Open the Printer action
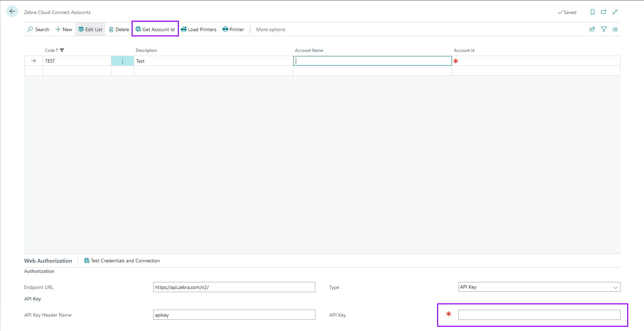 tap(233, 29)
